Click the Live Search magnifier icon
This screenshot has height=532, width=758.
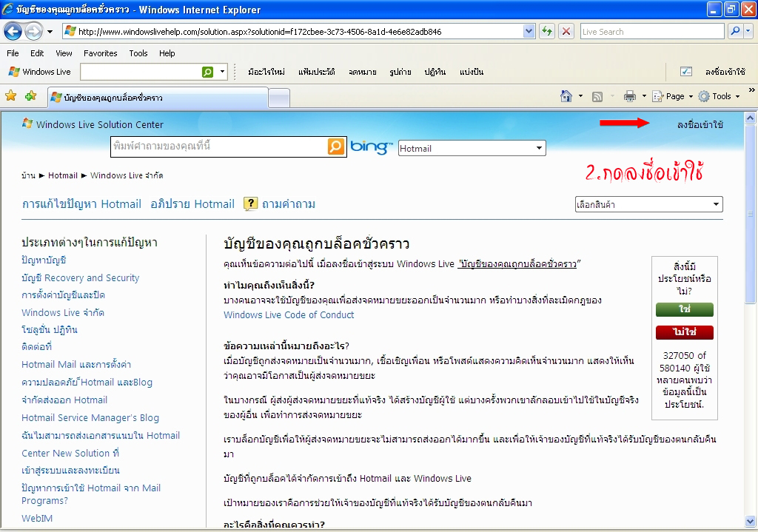pos(735,31)
